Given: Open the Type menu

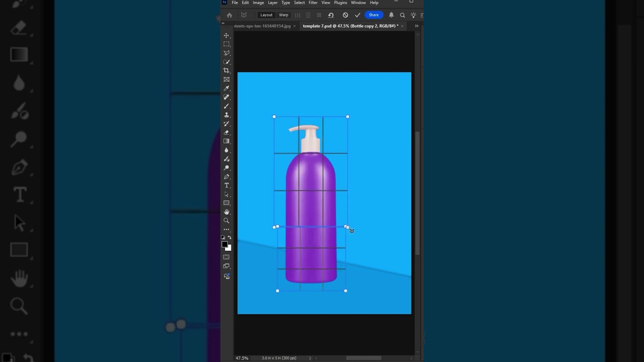Looking at the screenshot, I should pos(286,3).
